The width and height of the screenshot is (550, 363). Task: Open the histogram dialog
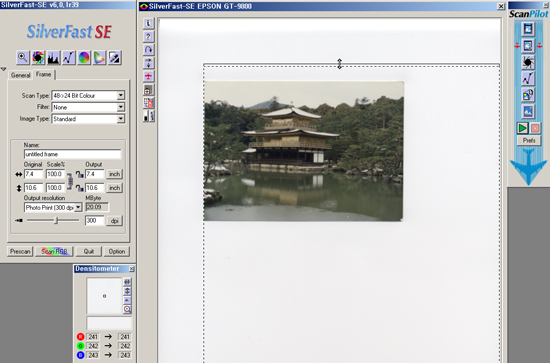(53, 58)
